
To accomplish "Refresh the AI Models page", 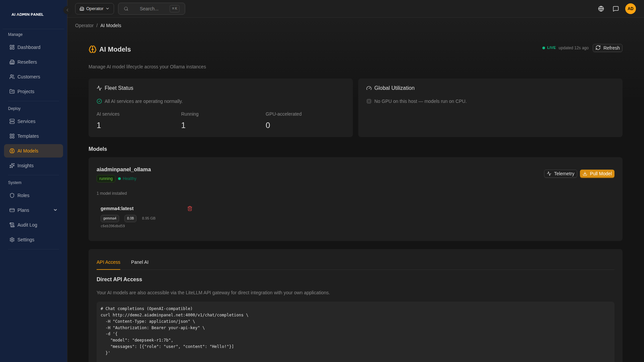I will click(607, 48).
